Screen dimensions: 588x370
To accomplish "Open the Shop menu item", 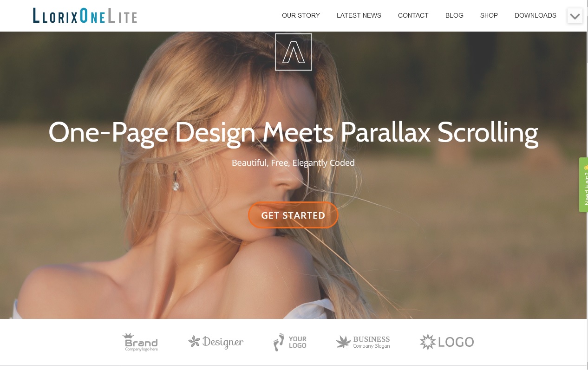I will tap(489, 15).
